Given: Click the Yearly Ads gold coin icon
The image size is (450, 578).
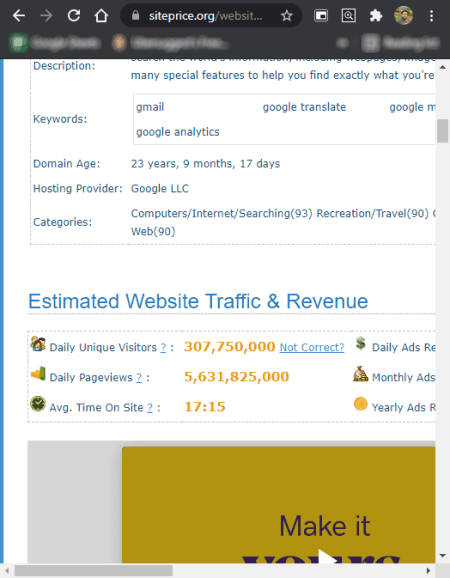Looking at the screenshot, I should coord(360,404).
